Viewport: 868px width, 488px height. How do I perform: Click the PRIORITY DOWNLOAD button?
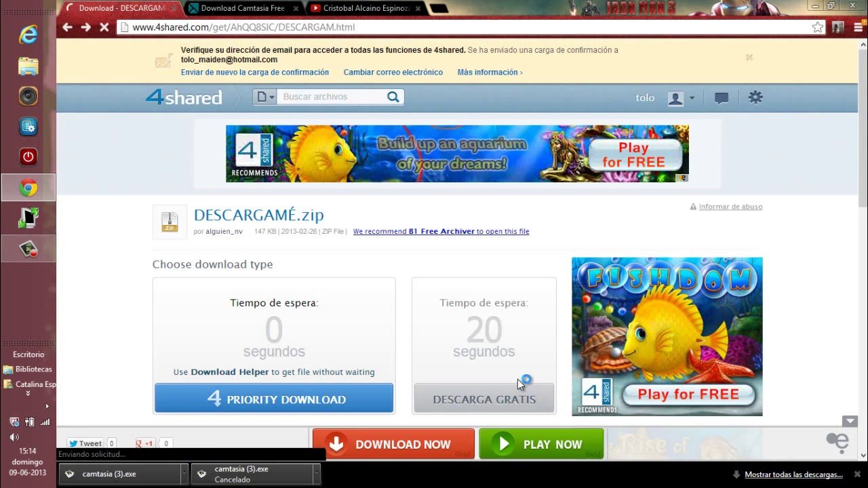(x=274, y=399)
